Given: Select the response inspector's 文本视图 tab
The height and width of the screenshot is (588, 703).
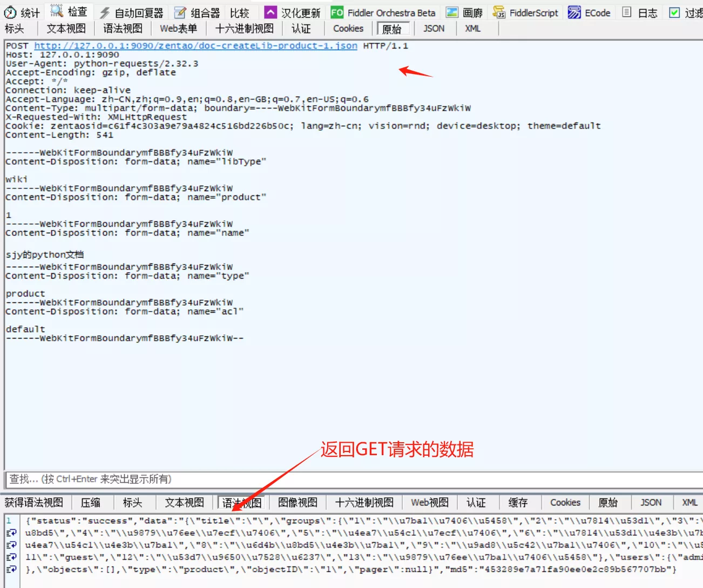Looking at the screenshot, I should [x=185, y=503].
